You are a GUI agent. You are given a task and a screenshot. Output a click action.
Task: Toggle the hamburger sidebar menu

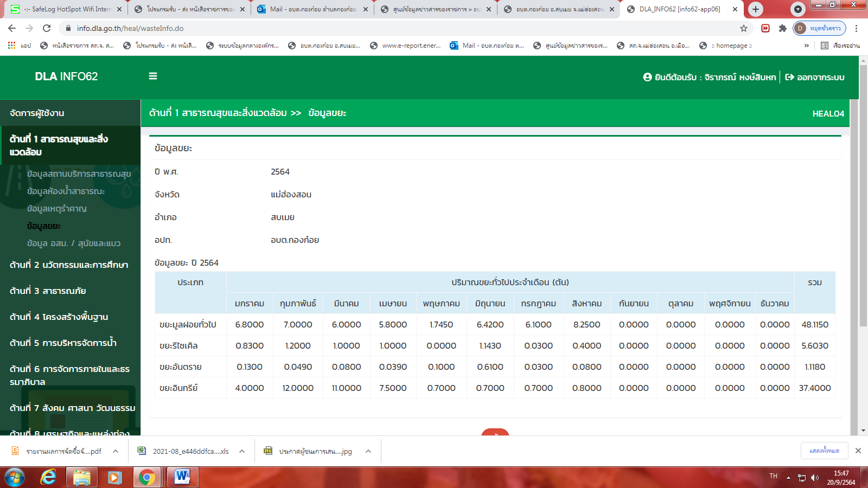click(153, 76)
